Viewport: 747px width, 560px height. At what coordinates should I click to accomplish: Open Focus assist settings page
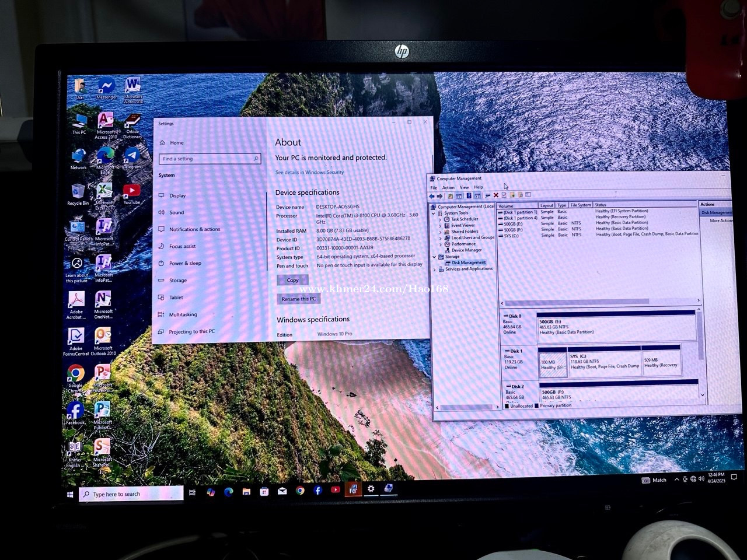click(182, 246)
